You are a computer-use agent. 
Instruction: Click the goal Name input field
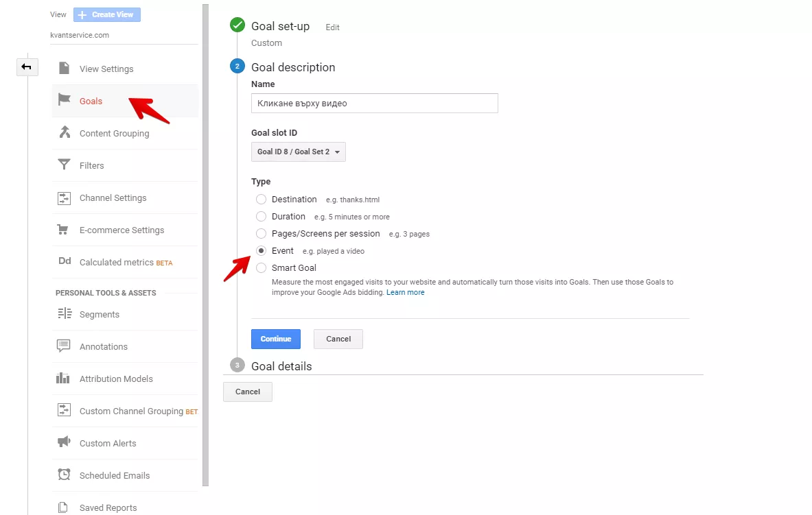point(374,103)
